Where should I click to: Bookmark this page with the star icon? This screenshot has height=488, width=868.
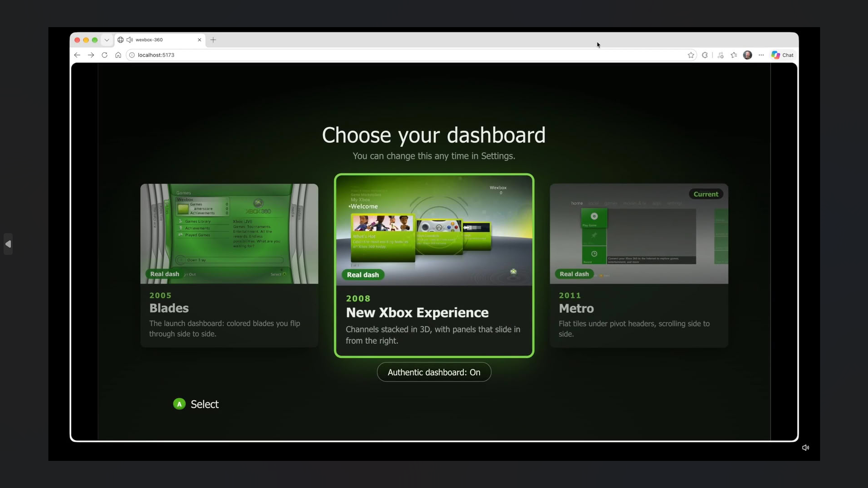coord(691,55)
